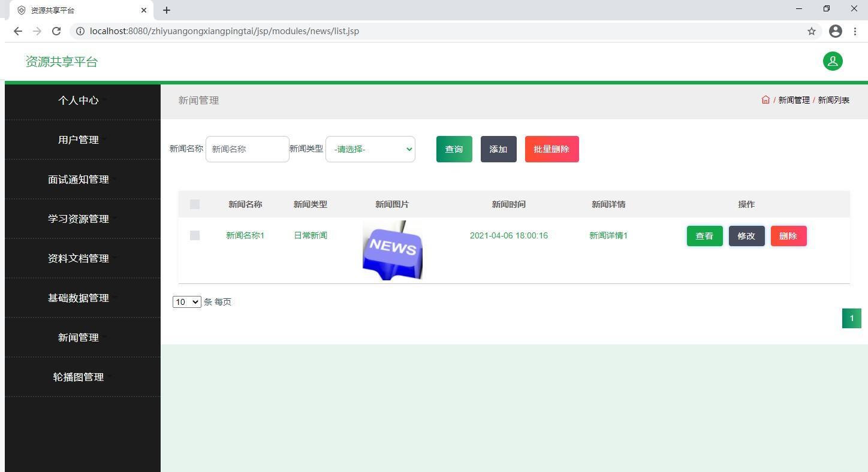Click the 新闻详情1 cell
The height and width of the screenshot is (472, 868).
(608, 235)
